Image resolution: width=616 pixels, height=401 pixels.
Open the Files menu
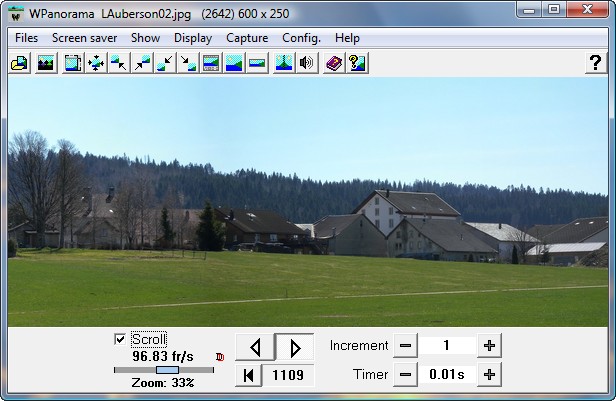coord(26,38)
